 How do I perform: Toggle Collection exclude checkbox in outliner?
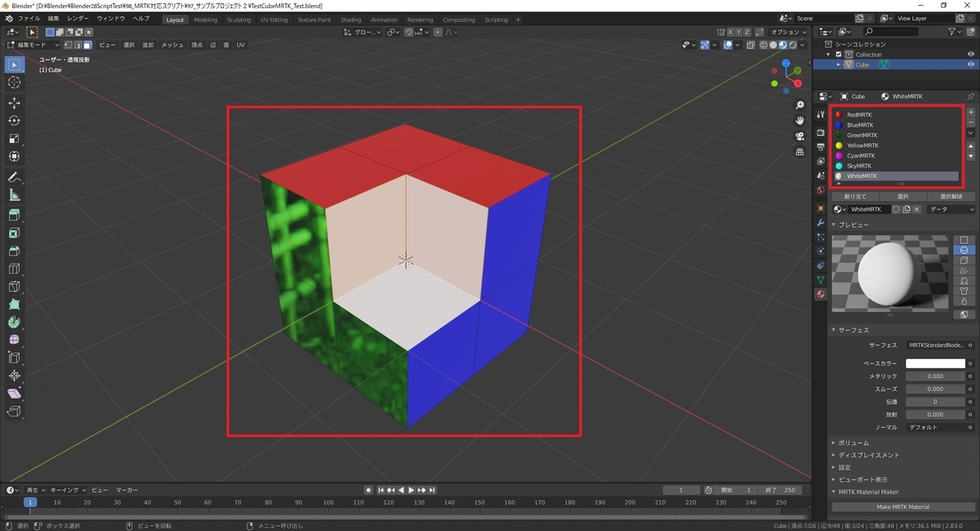[x=839, y=54]
